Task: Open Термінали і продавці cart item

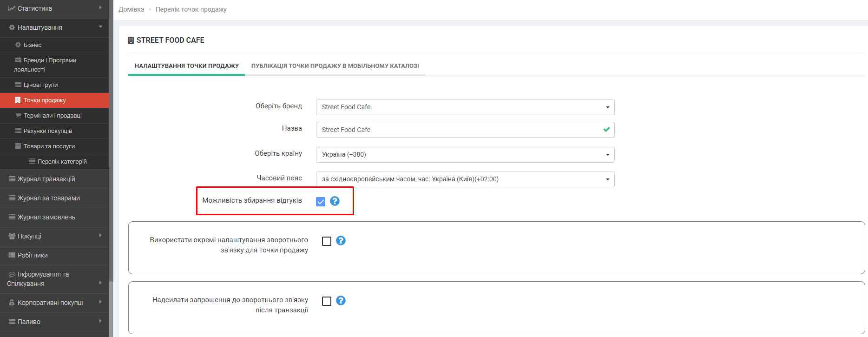Action: pos(52,116)
